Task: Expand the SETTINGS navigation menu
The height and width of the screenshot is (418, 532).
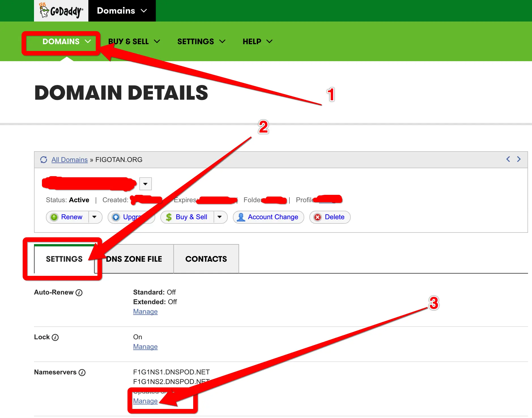Action: [201, 42]
